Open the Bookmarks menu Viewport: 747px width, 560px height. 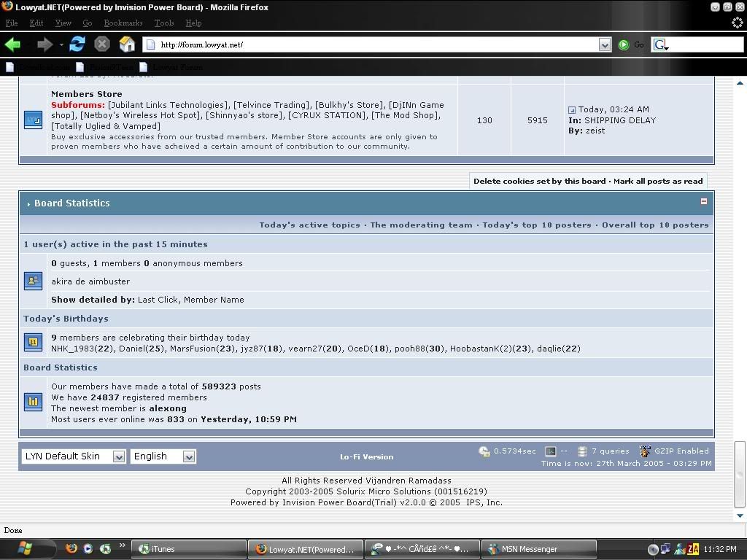point(123,23)
